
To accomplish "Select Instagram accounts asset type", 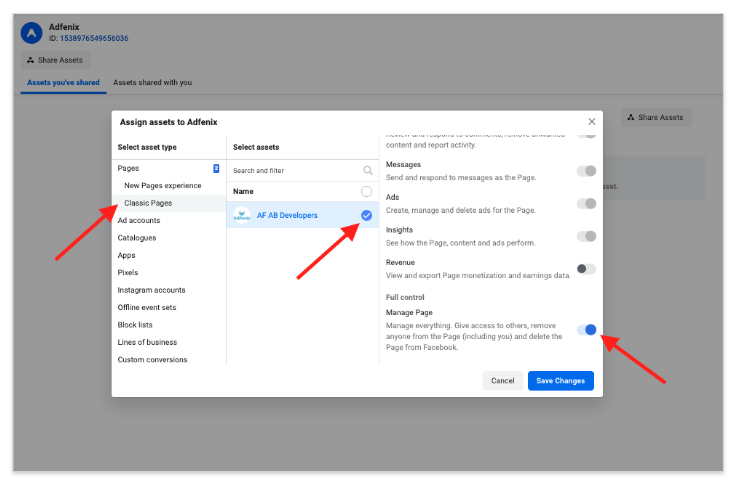I will point(151,290).
